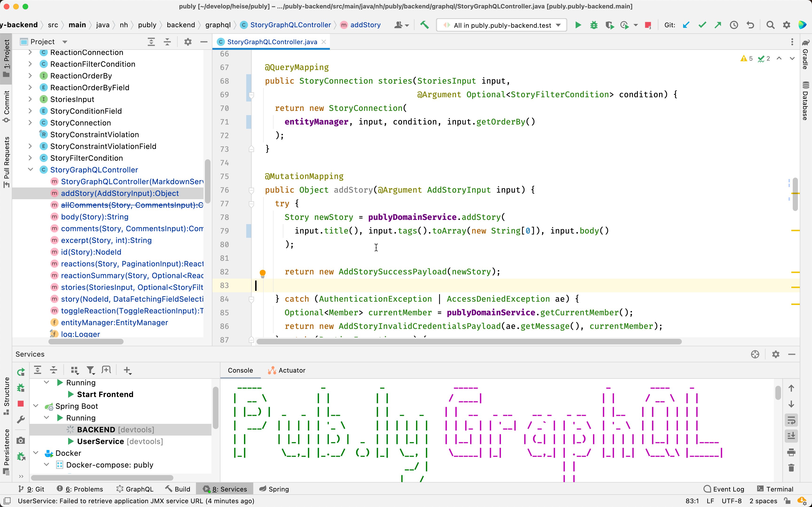Viewport: 812px width, 507px height.
Task: Add a service with the plus icon
Action: (127, 370)
